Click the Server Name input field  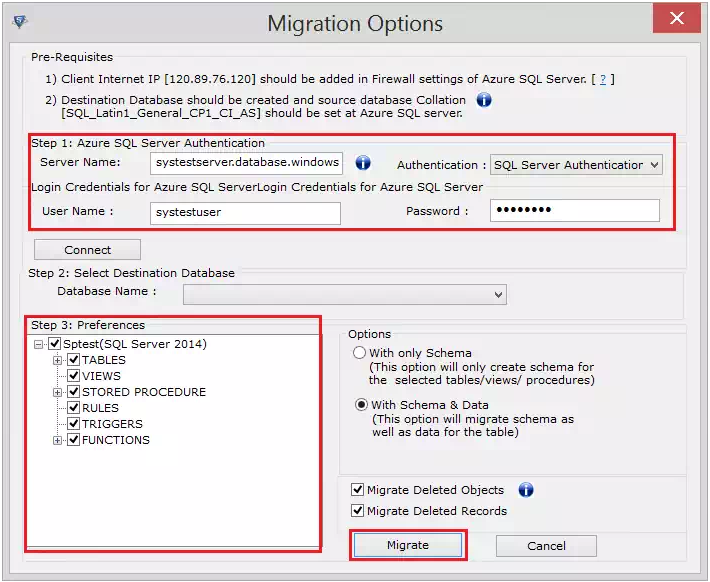pyautogui.click(x=246, y=163)
